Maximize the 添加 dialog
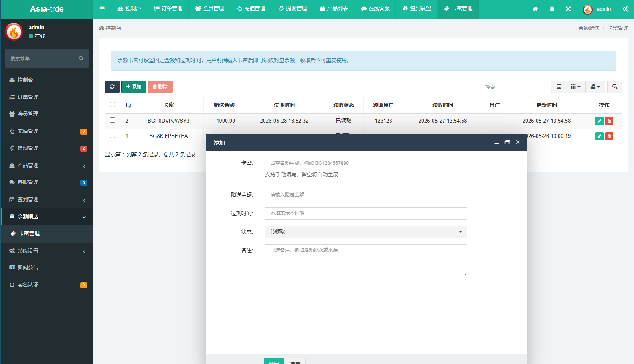Viewport: 634px width, 364px height. [x=507, y=142]
